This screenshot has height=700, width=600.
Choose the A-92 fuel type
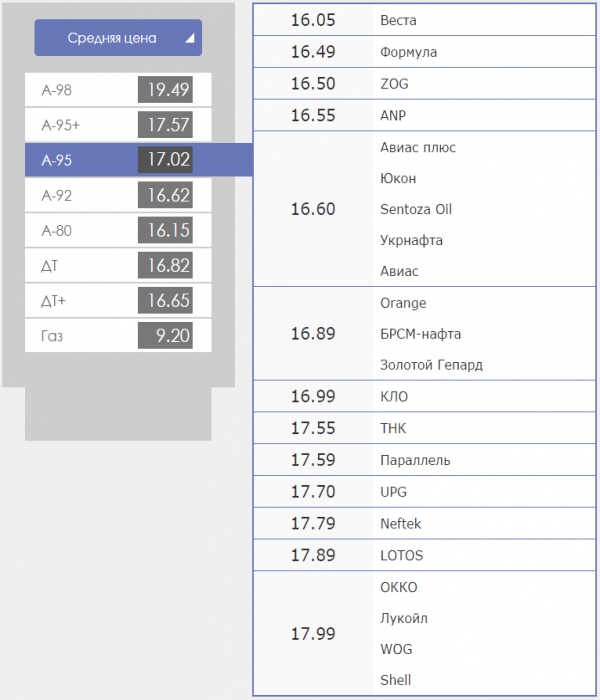pyautogui.click(x=118, y=195)
